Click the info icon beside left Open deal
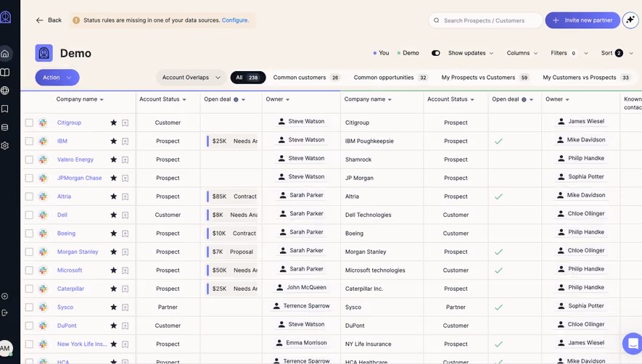 [x=236, y=99]
